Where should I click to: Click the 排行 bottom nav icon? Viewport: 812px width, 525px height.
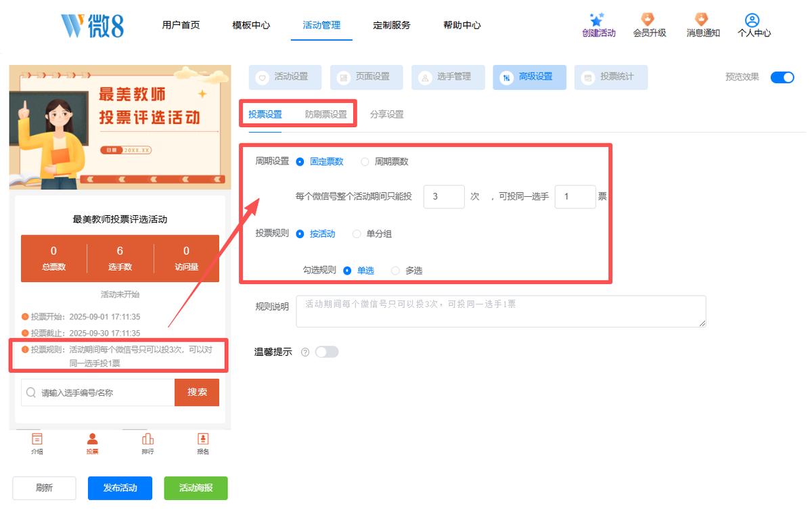click(148, 439)
